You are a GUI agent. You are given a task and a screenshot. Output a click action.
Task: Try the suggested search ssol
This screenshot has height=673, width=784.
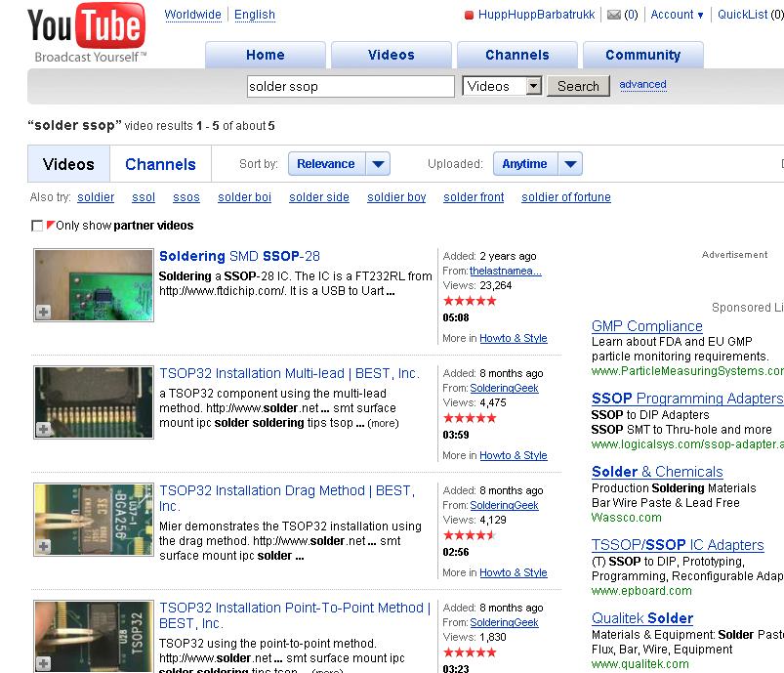[x=144, y=197]
